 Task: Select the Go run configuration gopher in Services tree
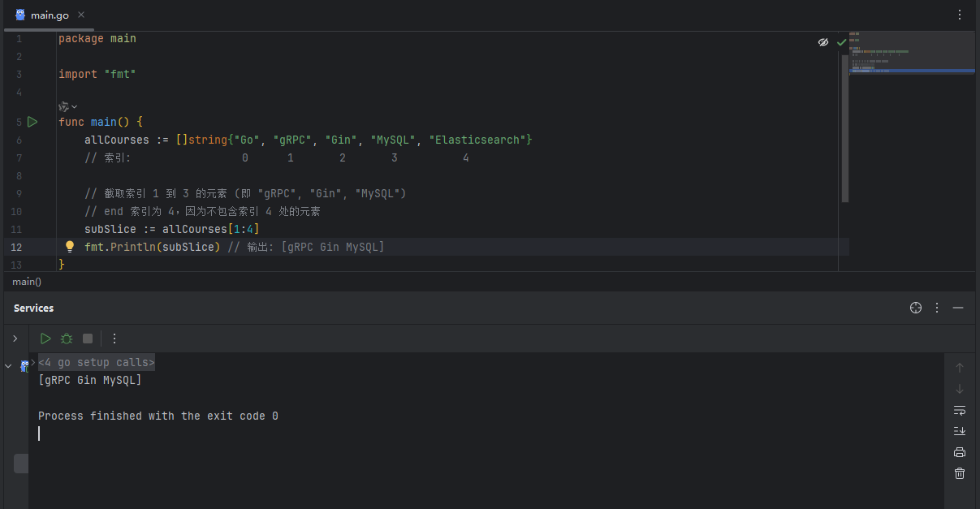pyautogui.click(x=24, y=366)
